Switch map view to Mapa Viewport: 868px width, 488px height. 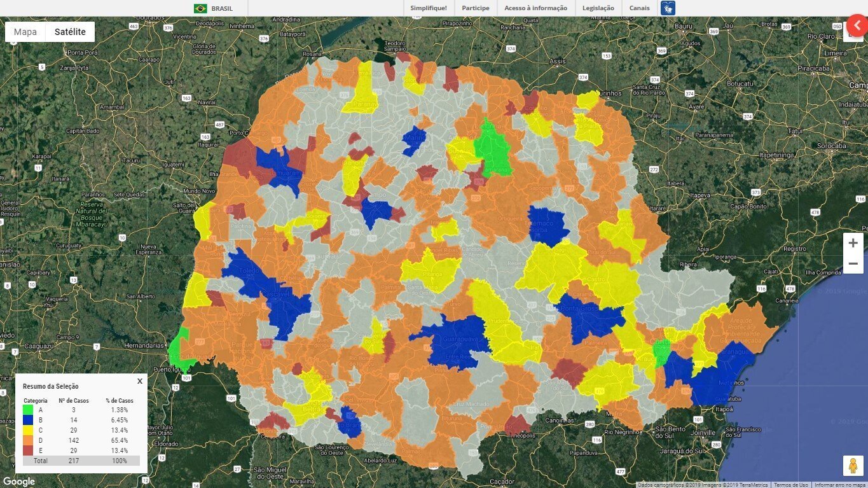[25, 32]
